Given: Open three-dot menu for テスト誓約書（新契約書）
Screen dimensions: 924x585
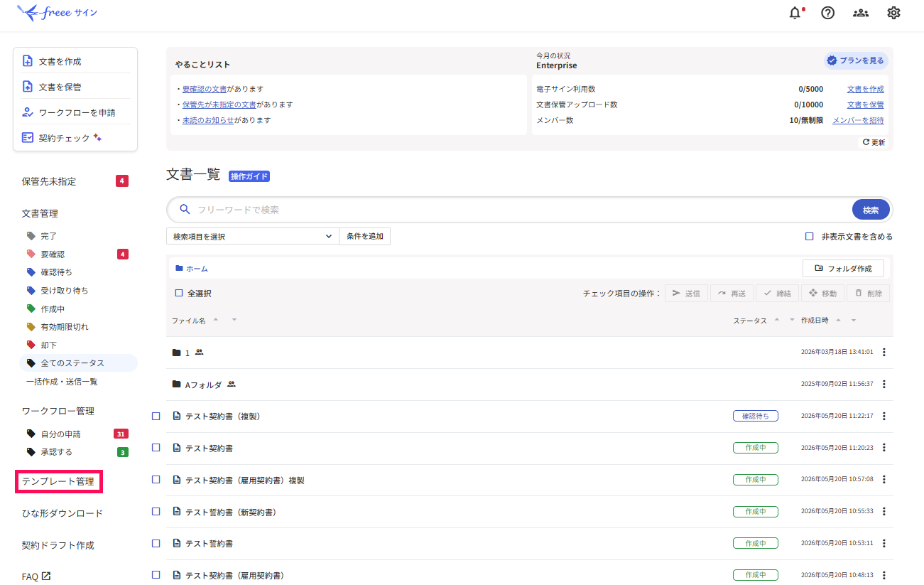Looking at the screenshot, I should point(884,512).
